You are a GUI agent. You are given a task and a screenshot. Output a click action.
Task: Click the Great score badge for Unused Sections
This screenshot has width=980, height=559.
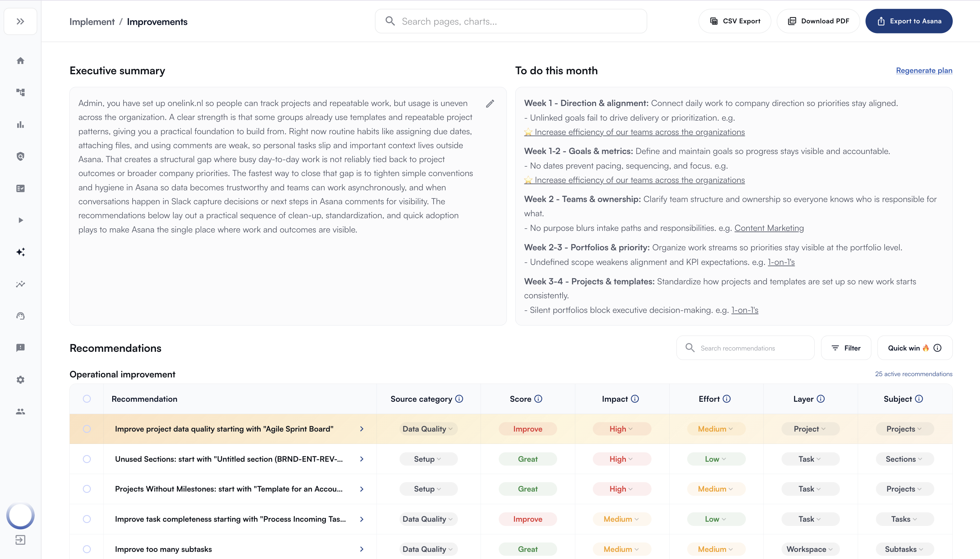pos(527,459)
